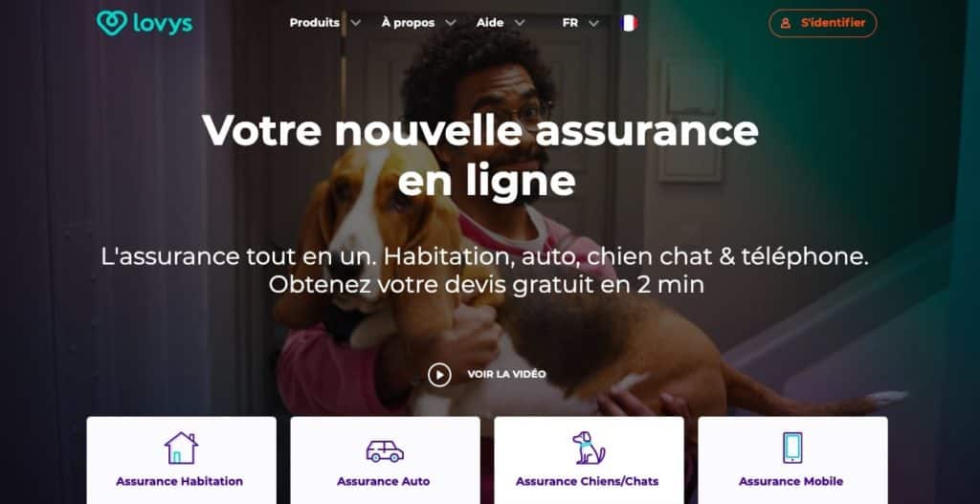Click the smartphone icon for mobile insurance
Image resolution: width=980 pixels, height=504 pixels.
click(792, 448)
